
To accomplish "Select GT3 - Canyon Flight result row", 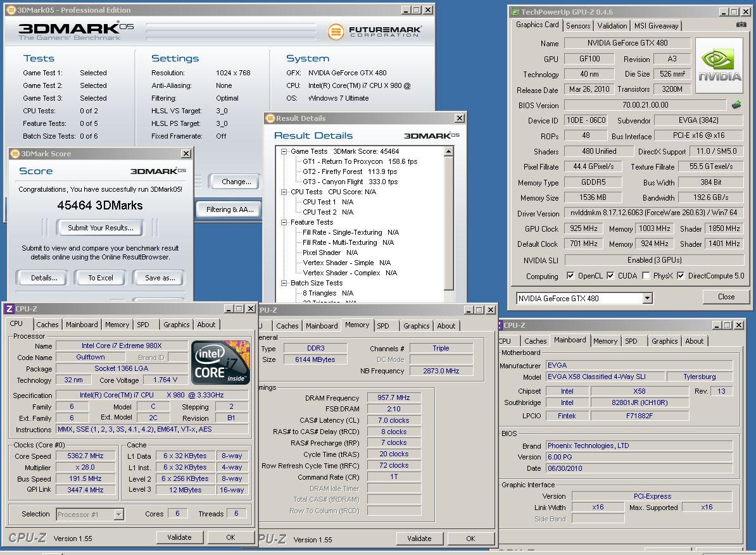I will tap(350, 182).
